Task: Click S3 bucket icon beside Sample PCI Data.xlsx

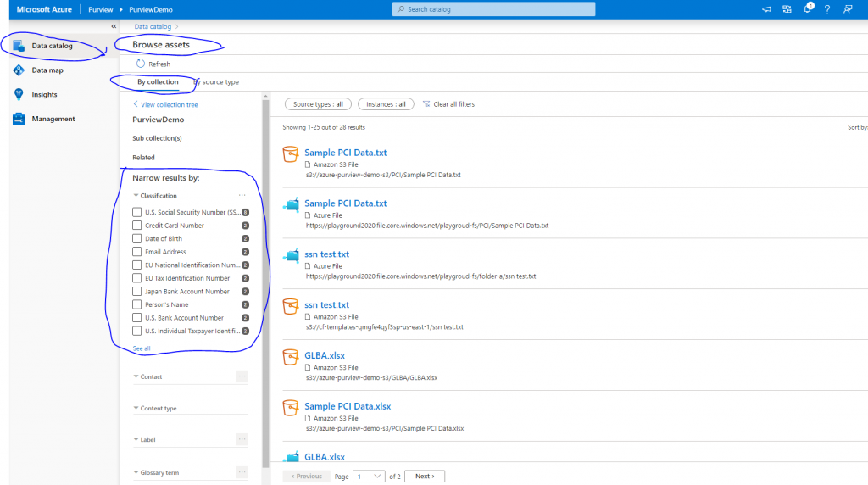Action: coord(291,408)
